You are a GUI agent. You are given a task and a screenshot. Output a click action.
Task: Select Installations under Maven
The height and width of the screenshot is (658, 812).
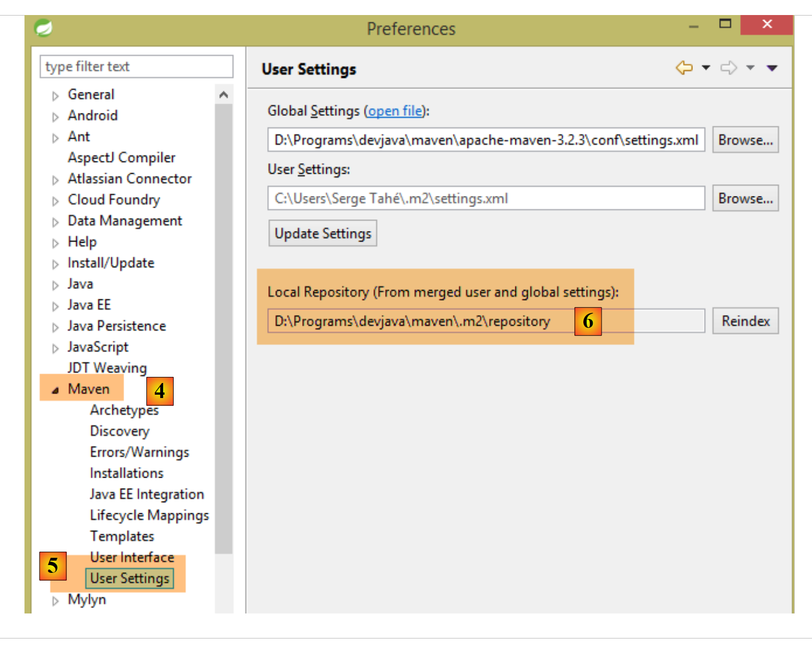tap(127, 473)
